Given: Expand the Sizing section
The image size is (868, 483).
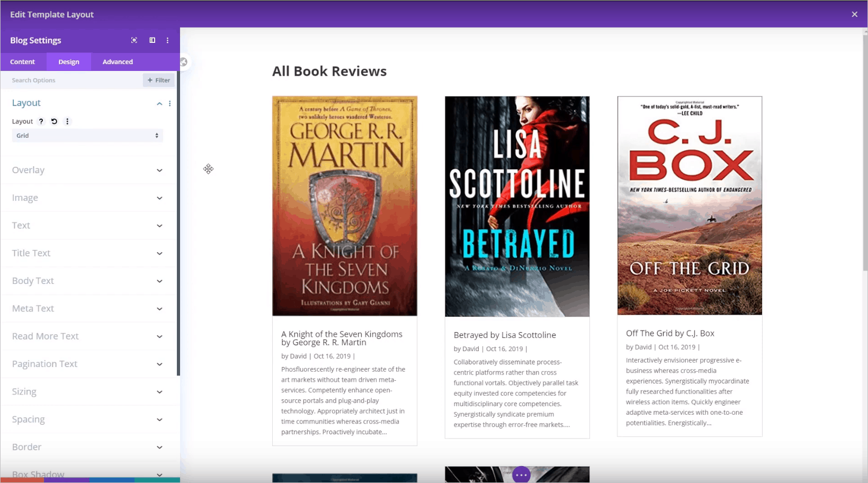Looking at the screenshot, I should 88,392.
